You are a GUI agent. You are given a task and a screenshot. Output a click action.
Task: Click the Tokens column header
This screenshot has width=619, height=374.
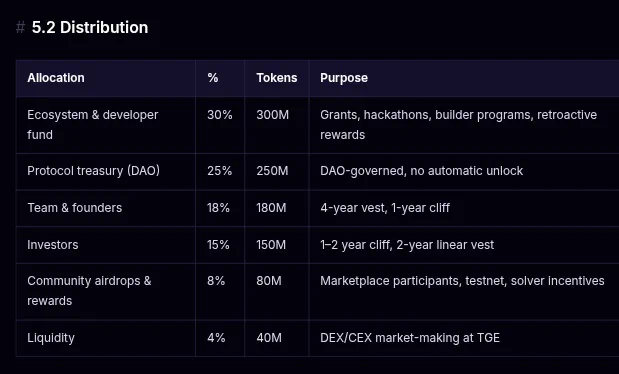(277, 78)
